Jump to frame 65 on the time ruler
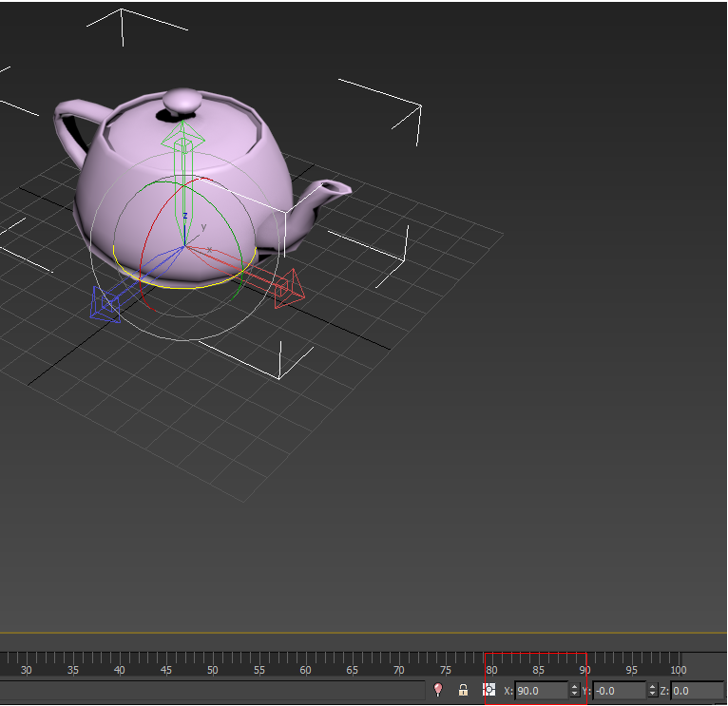Viewport: 728px width, 706px height. click(352, 670)
